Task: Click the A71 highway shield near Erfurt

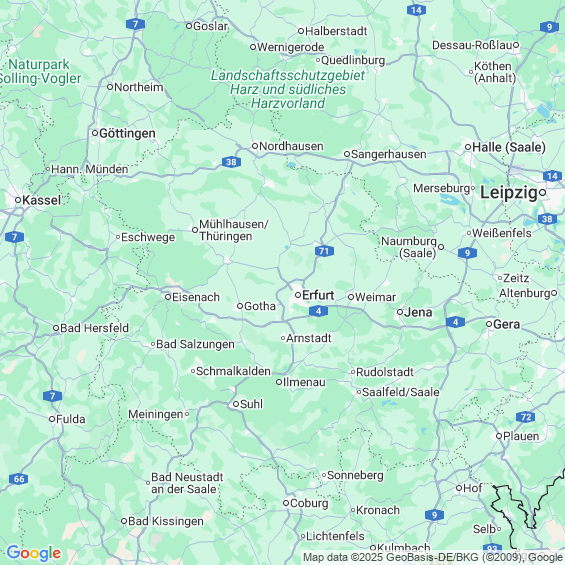Action: (324, 251)
